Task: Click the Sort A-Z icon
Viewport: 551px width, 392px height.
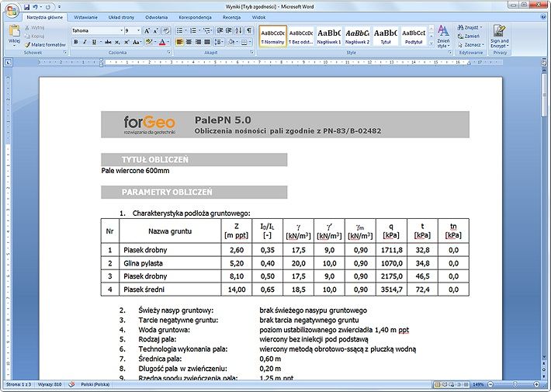Action: coord(238,30)
